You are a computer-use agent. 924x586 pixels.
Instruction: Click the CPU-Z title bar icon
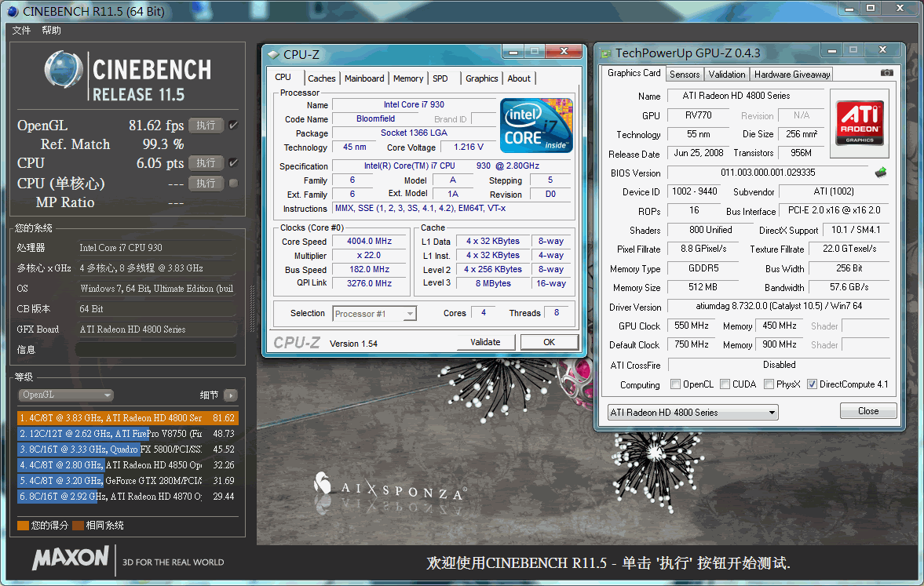(x=273, y=54)
